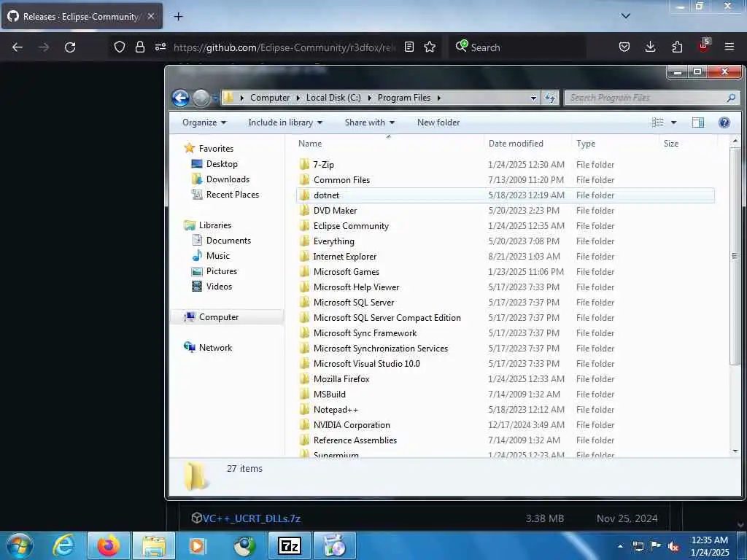The image size is (747, 560).
Task: Select Recent Places in navigation pane
Action: [225, 194]
